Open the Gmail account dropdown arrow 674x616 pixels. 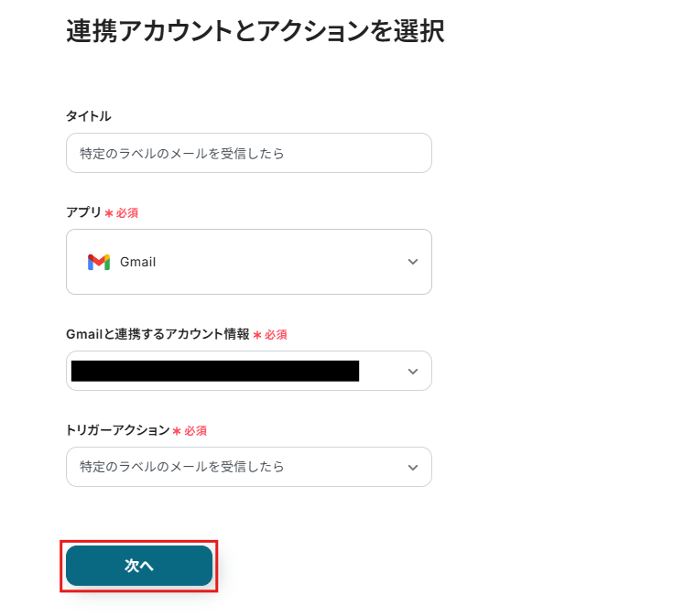413,371
